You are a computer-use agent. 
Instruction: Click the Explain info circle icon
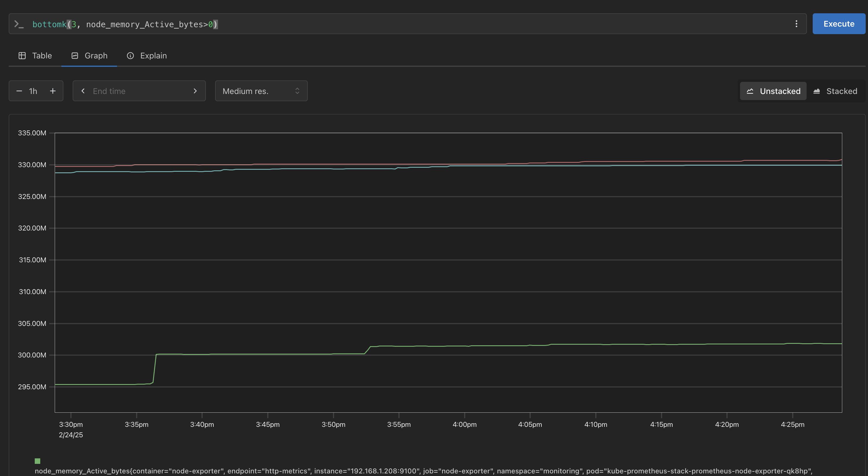[x=130, y=56]
